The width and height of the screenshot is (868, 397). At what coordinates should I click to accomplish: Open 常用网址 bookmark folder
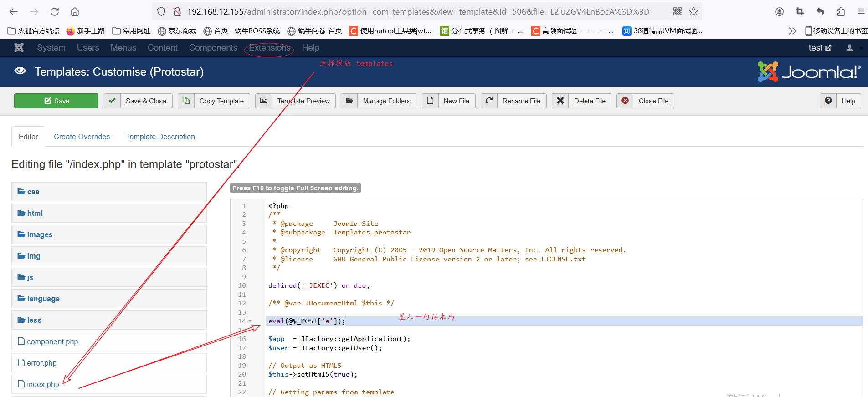point(131,31)
